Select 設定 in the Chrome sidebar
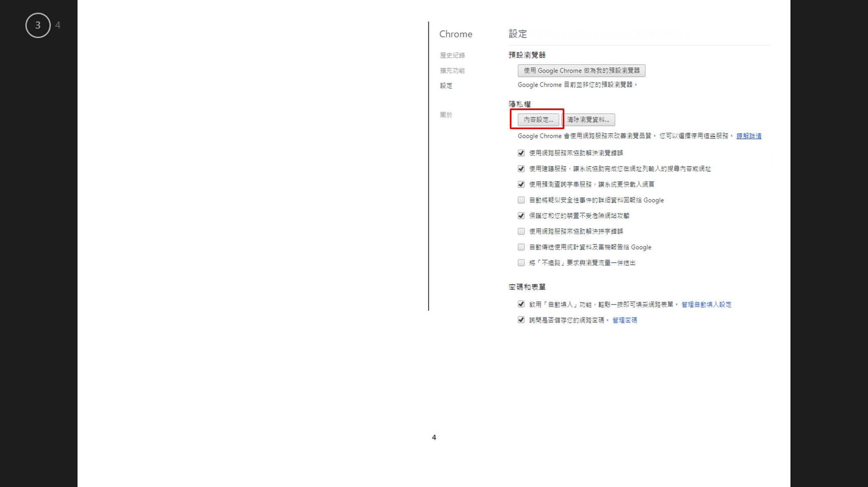The image size is (868, 487). (446, 86)
